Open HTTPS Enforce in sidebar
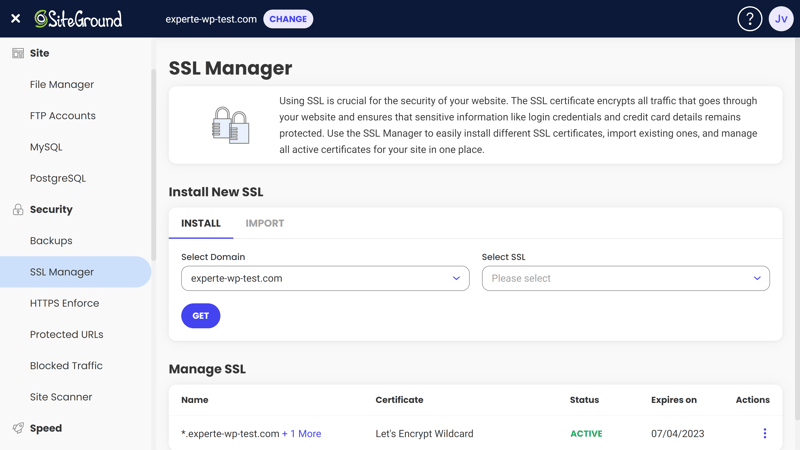The image size is (800, 450). (x=64, y=303)
